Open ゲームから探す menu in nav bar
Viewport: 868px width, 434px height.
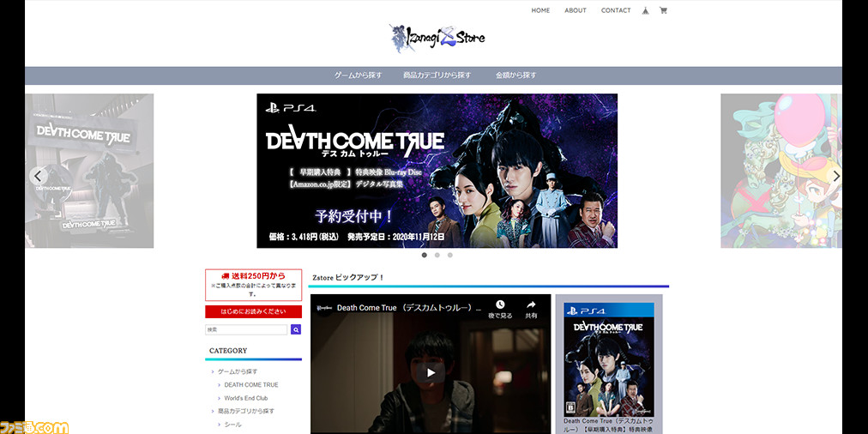[x=358, y=75]
